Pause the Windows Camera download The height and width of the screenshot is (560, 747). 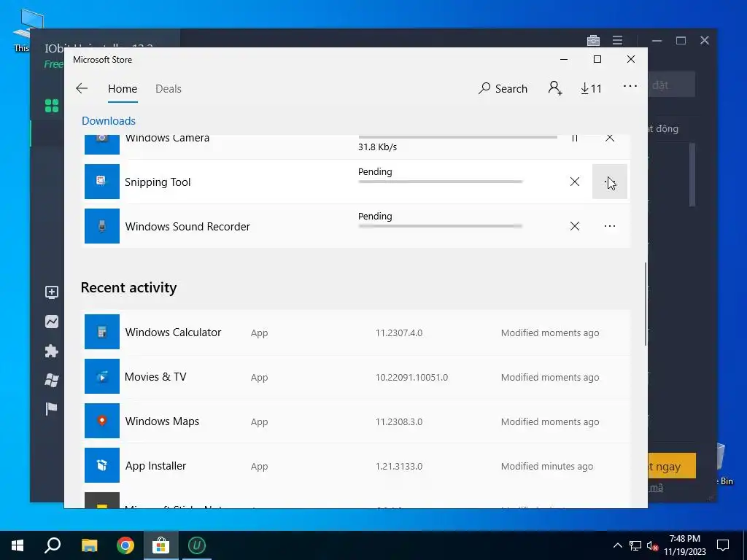point(575,138)
